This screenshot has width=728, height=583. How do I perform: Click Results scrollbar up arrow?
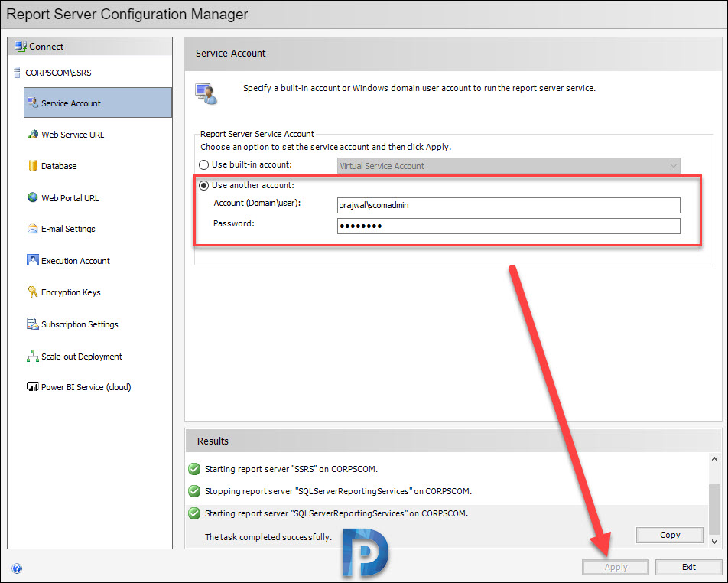(x=714, y=459)
